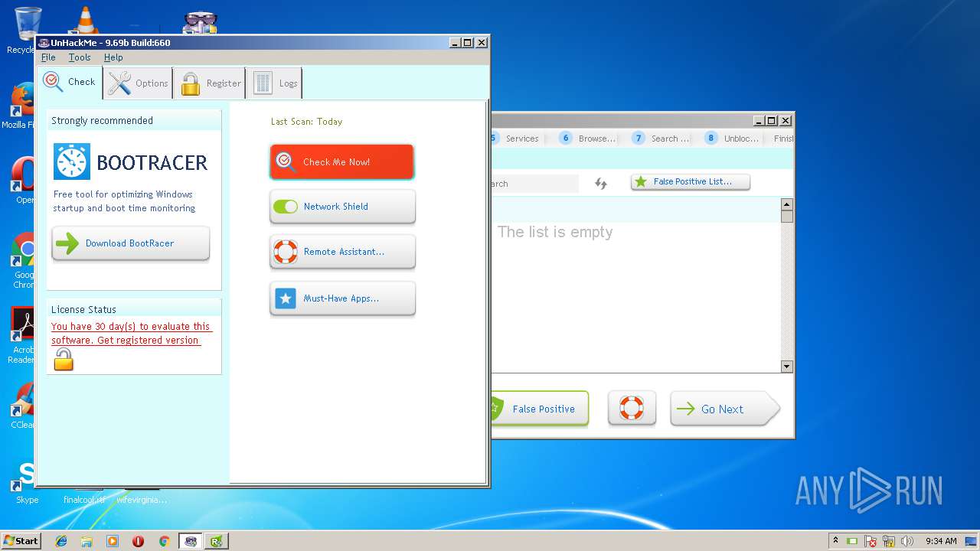
Task: Click The list is empty text
Action: pos(555,232)
